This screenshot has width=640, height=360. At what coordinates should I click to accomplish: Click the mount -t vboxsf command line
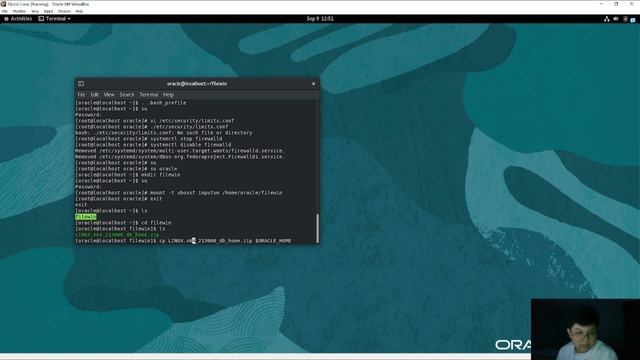[179, 193]
